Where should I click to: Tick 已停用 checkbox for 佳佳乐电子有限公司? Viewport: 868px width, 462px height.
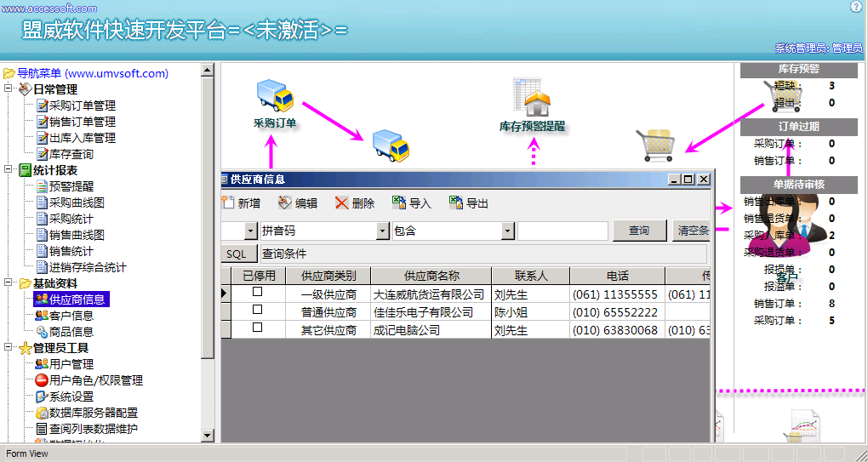point(257,310)
